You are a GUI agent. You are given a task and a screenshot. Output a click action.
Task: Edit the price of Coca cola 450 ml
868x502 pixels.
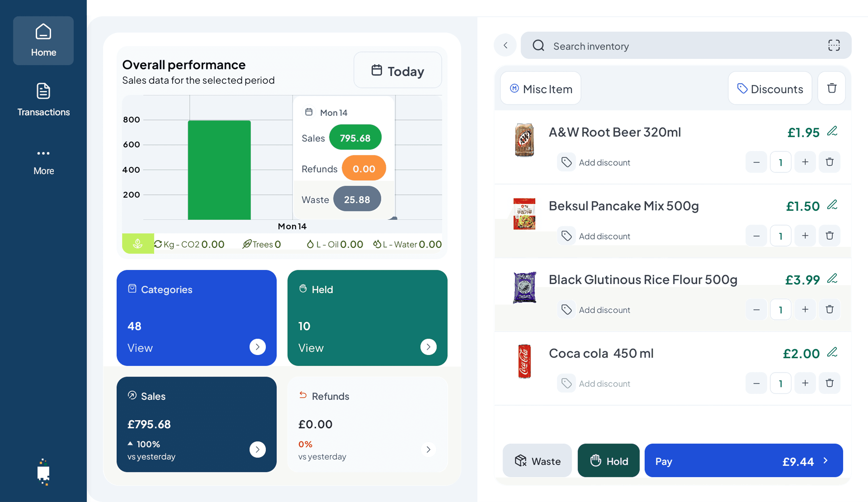pyautogui.click(x=832, y=352)
